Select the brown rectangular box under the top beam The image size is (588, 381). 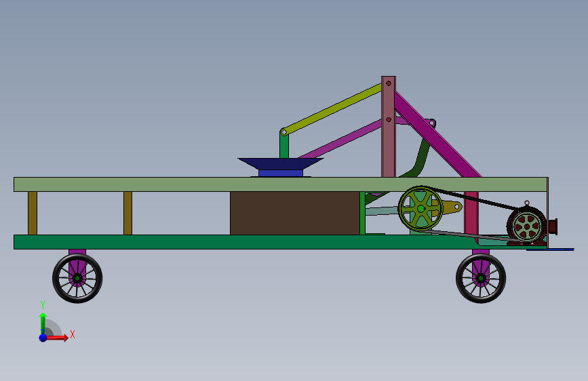[295, 213]
